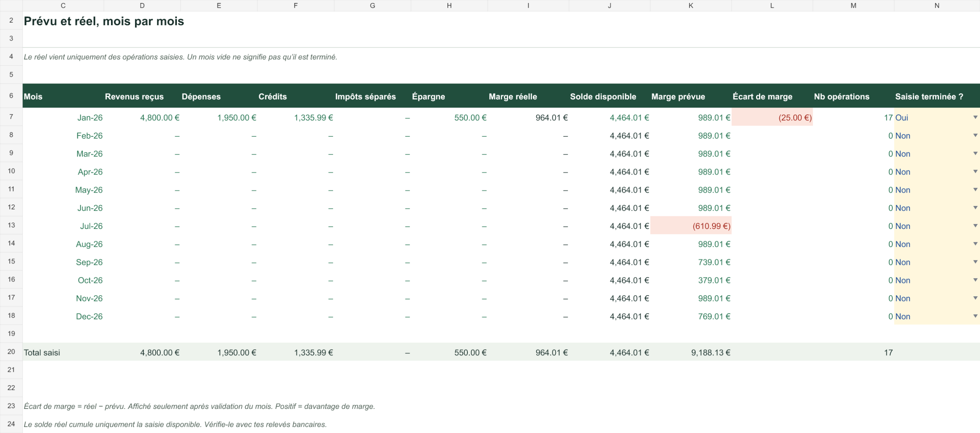This screenshot has height=433, width=980.
Task: Open the Oct-26 Saisie terminée dropdown arrow
Action: coord(975,280)
